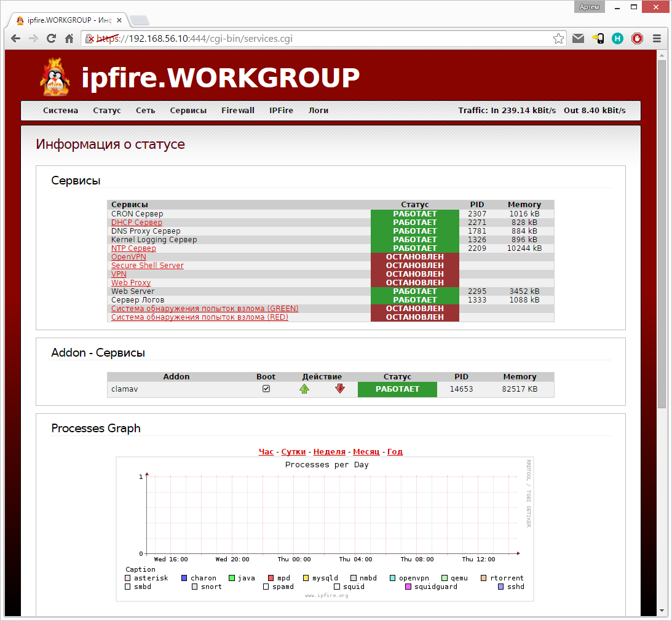Open the IPFire menu
This screenshot has width=672, height=621.
pos(281,110)
